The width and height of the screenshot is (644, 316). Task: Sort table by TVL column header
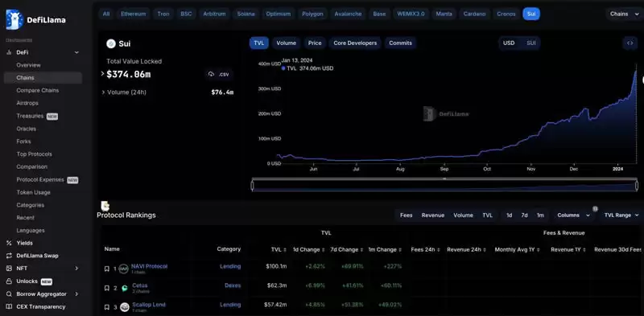(x=278, y=249)
